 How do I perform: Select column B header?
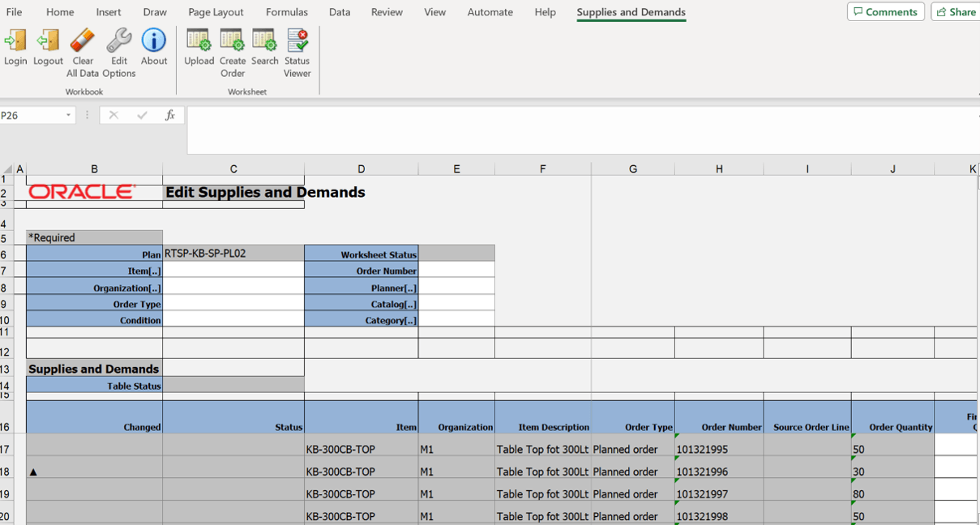tap(94, 169)
